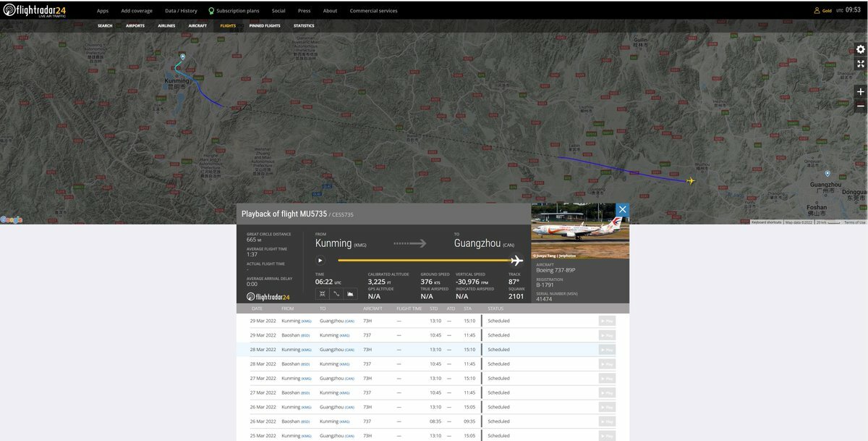Play the 26 Mar Baoshan–Kunming flight

coord(607,421)
